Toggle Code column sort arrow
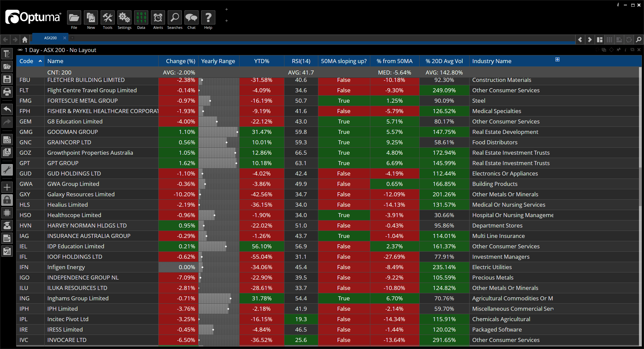This screenshot has height=349, width=644. (40, 61)
